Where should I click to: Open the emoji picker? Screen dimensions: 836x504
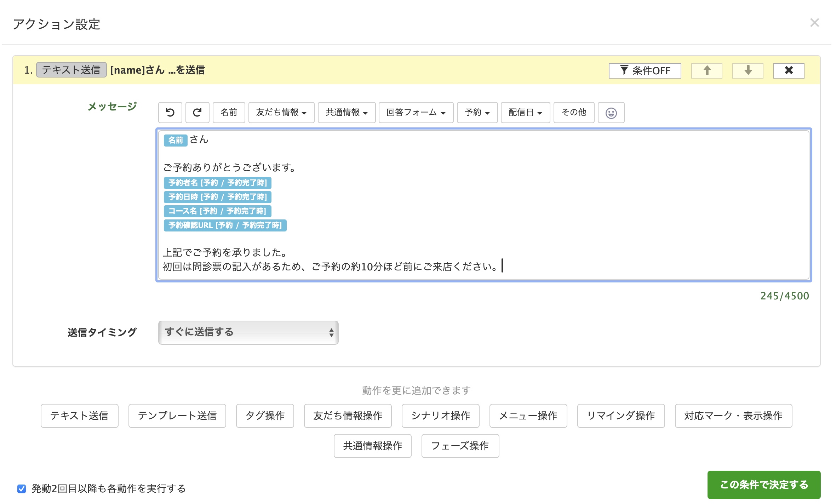(x=611, y=113)
